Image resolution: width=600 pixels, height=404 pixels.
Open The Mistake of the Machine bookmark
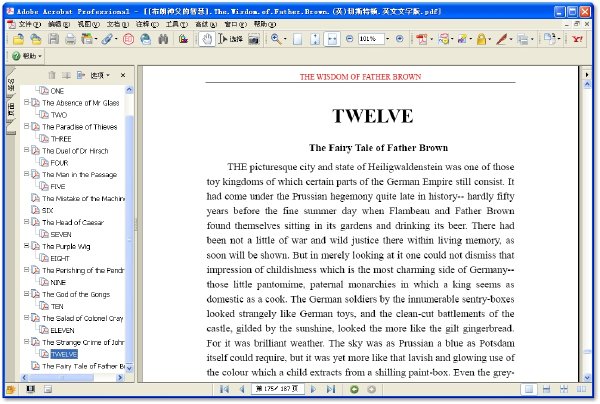[83, 198]
